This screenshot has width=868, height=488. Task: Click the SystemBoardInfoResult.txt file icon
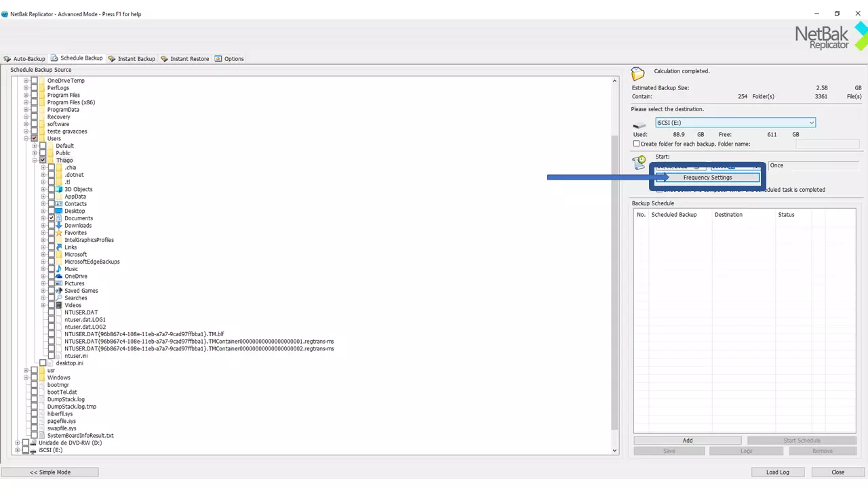click(x=41, y=436)
